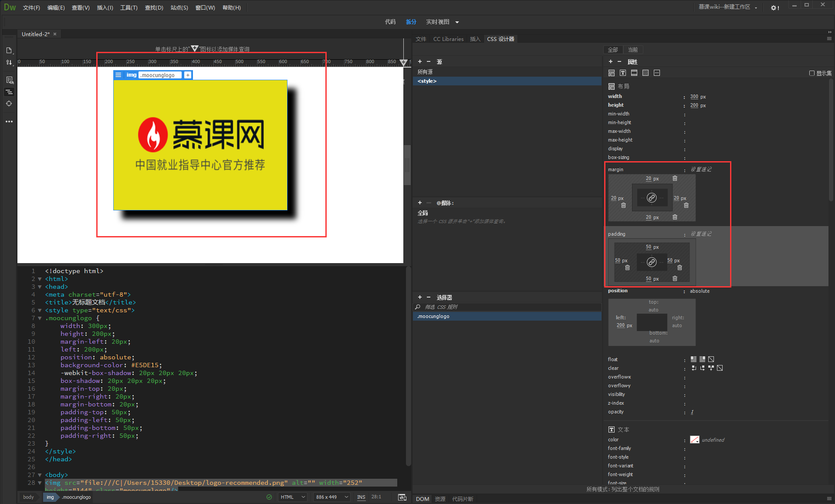The width and height of the screenshot is (835, 504).
Task: Toggle INS insert mode in status bar
Action: coord(361,497)
